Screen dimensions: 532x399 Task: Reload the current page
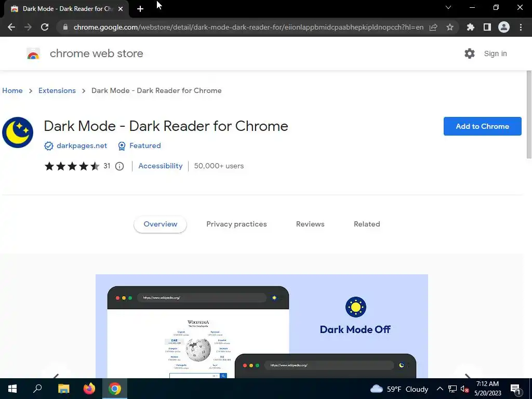tap(45, 27)
